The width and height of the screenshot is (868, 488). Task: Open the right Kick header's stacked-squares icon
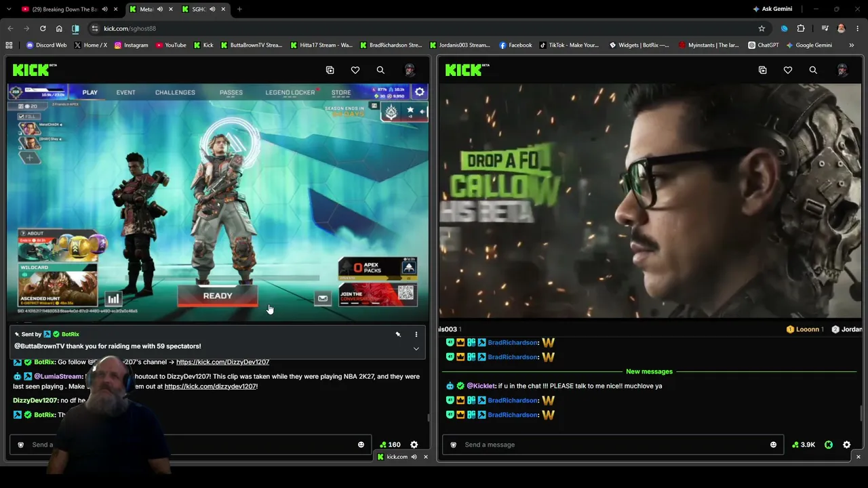(x=762, y=70)
